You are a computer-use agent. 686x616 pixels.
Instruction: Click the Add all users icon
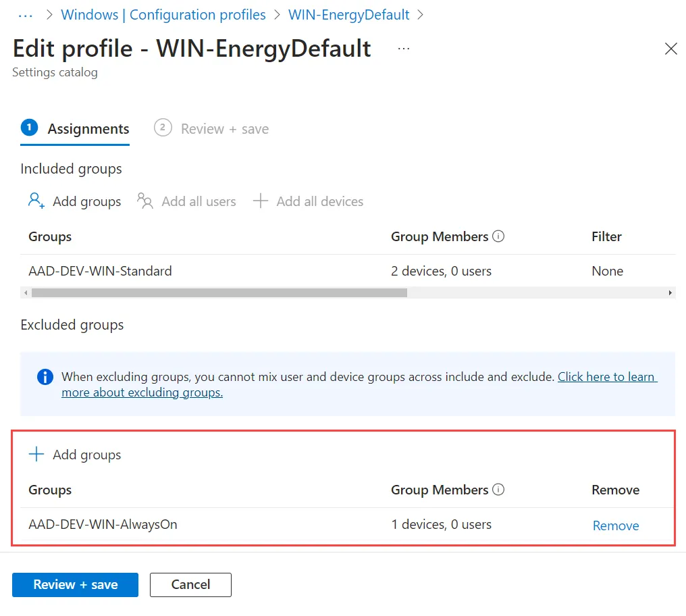coord(144,201)
